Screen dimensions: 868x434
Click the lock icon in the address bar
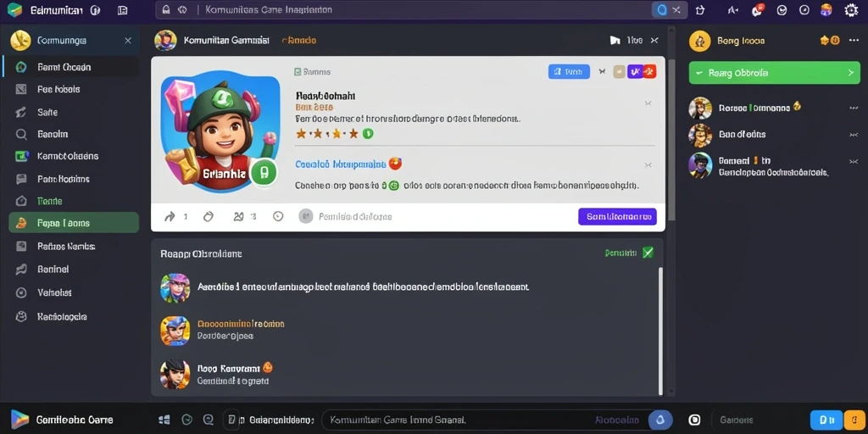166,10
